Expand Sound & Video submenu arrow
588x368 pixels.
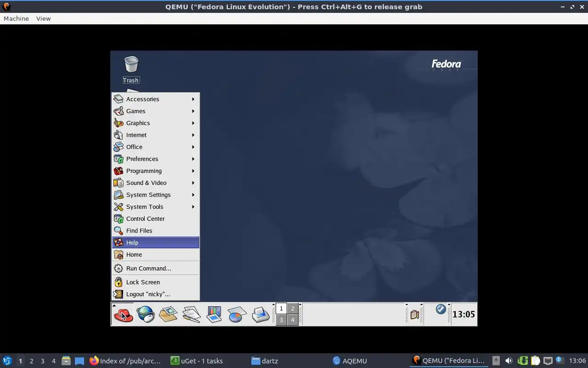pos(193,183)
